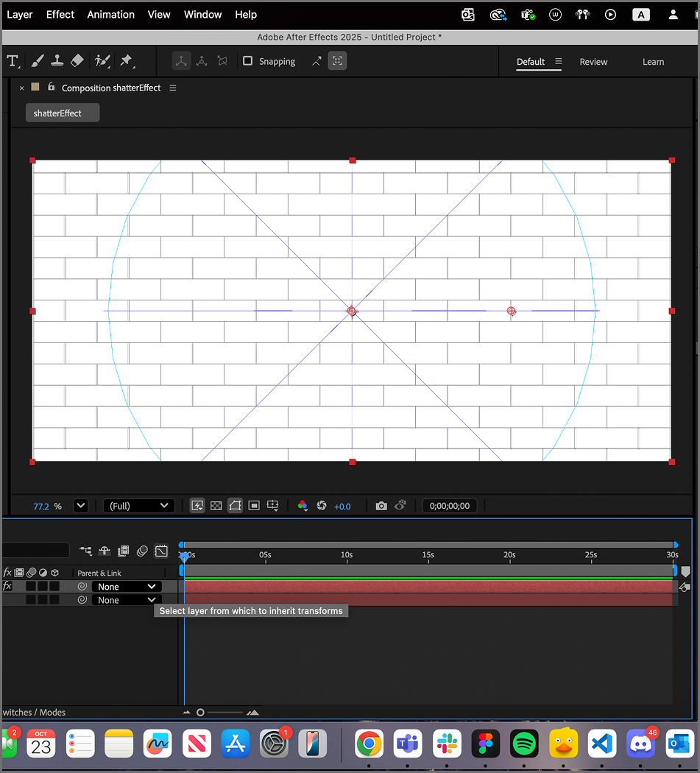Switch to the Review workspace
This screenshot has width=700, height=773.
click(x=593, y=62)
